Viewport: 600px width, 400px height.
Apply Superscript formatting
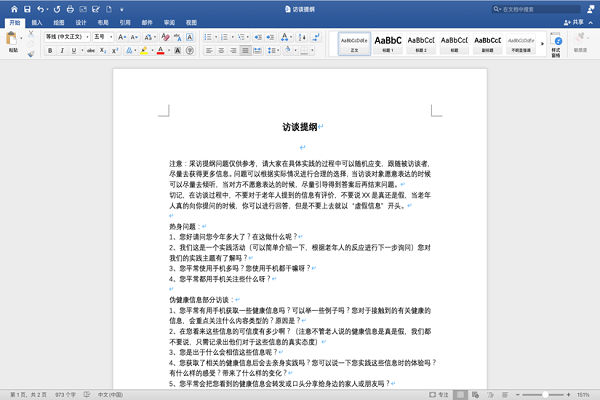tap(116, 50)
